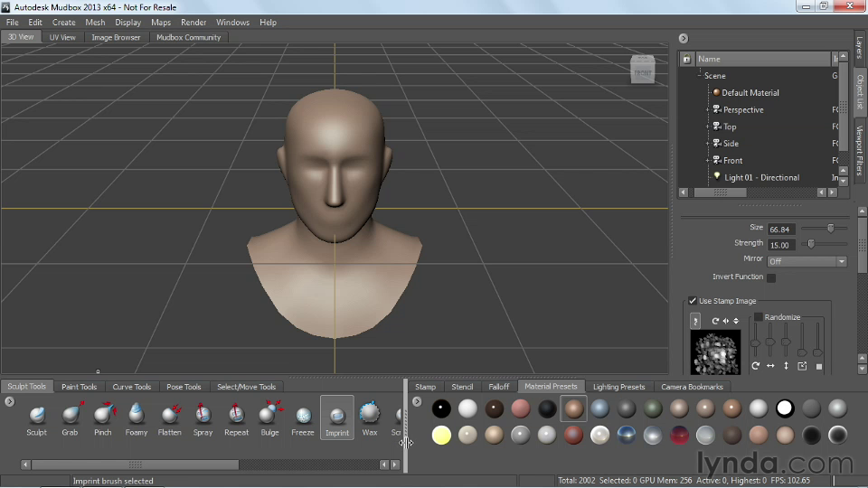Screen dimensions: 868x488
Task: Click the lock icon in Object List header
Action: [x=686, y=59]
